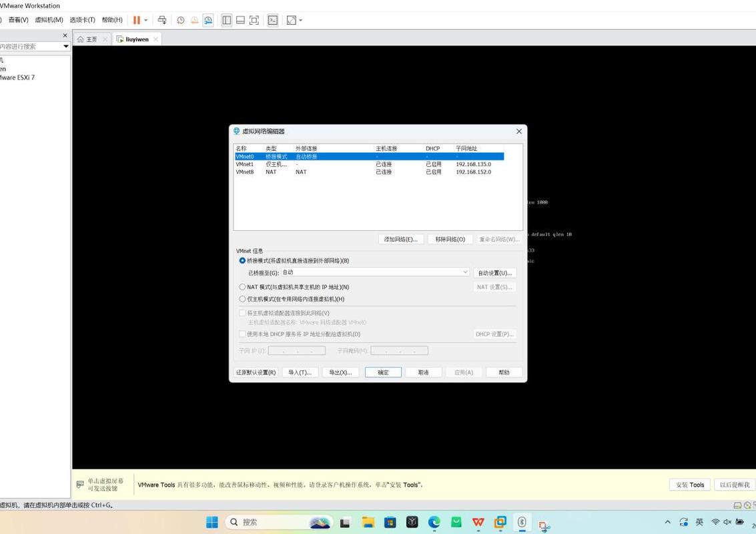Viewport: 756px width, 534px height.
Task: Select the VMnet8 NAT row
Action: 369,172
